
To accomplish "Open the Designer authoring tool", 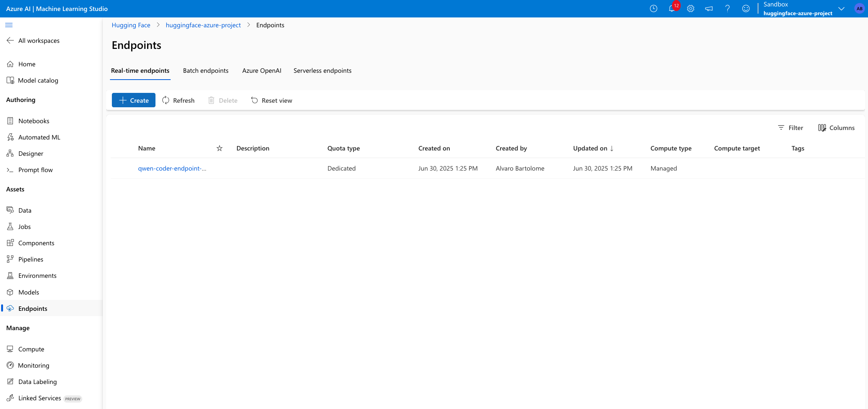I will (x=31, y=154).
